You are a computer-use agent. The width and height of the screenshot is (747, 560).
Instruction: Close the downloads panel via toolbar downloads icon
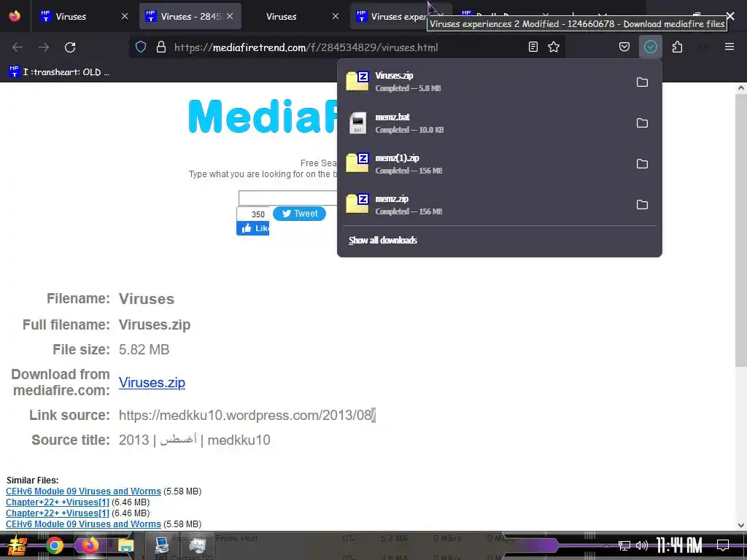click(x=650, y=47)
